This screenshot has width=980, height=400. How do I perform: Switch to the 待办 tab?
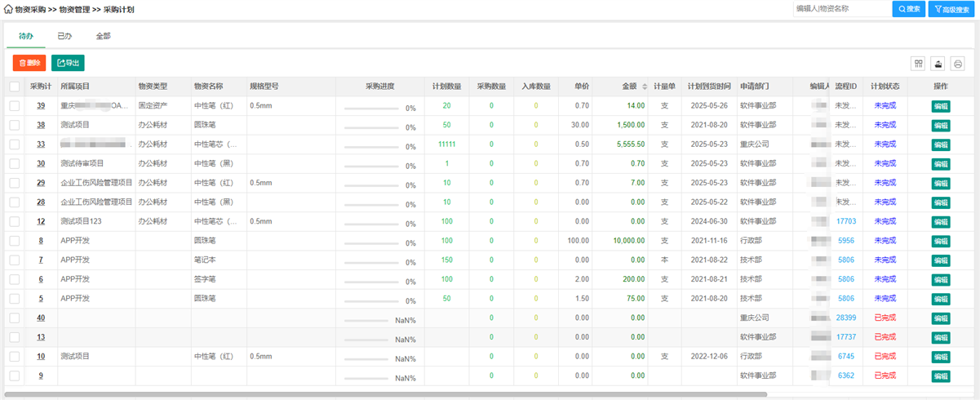[26, 37]
